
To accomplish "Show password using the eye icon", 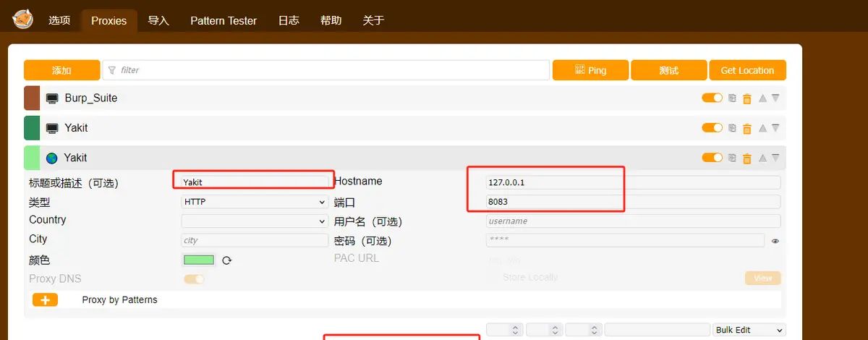I will (x=775, y=241).
